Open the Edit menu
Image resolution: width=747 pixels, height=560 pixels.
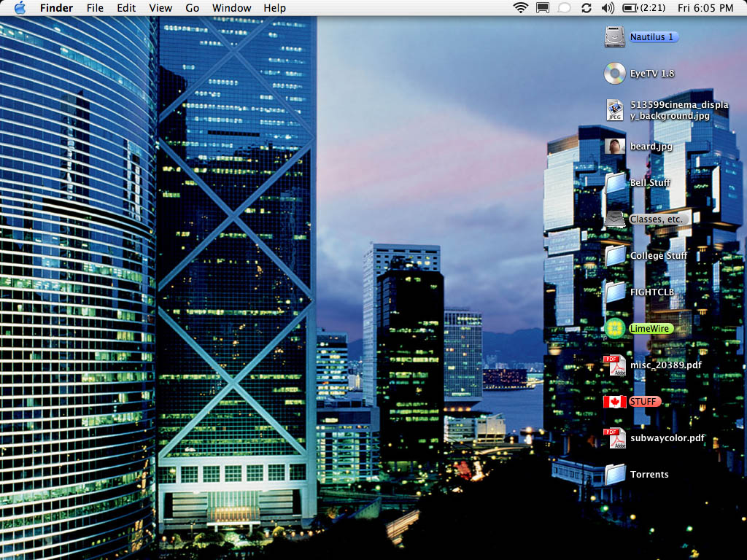[x=126, y=8]
